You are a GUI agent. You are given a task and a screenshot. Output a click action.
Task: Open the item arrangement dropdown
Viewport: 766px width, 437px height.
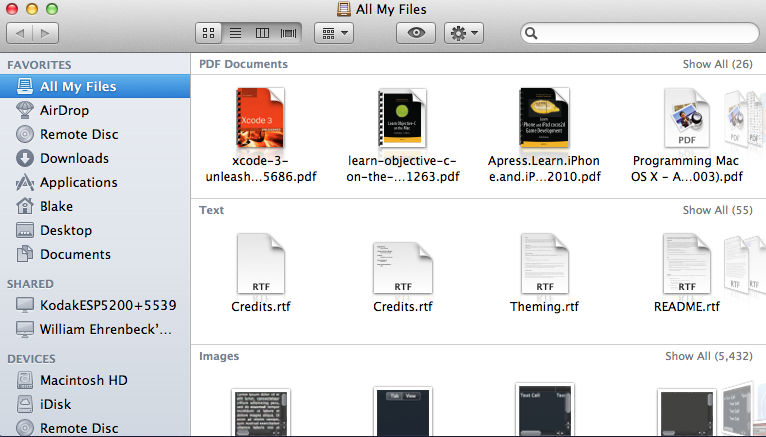(334, 33)
